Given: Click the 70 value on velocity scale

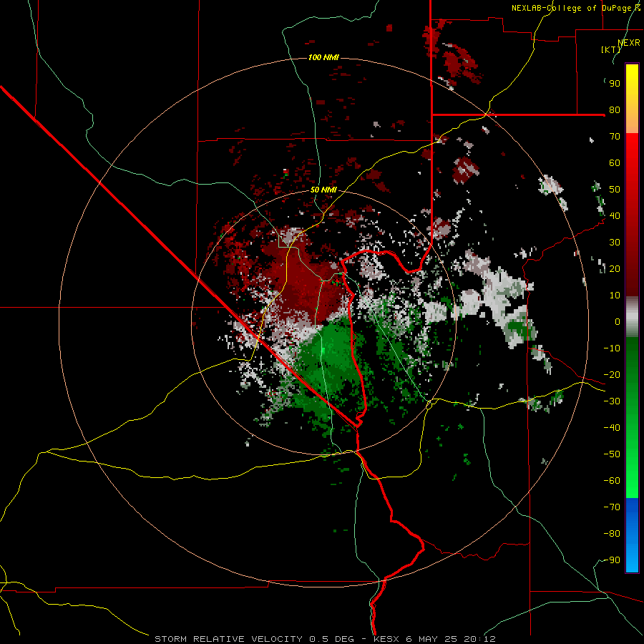Looking at the screenshot, I should [615, 137].
